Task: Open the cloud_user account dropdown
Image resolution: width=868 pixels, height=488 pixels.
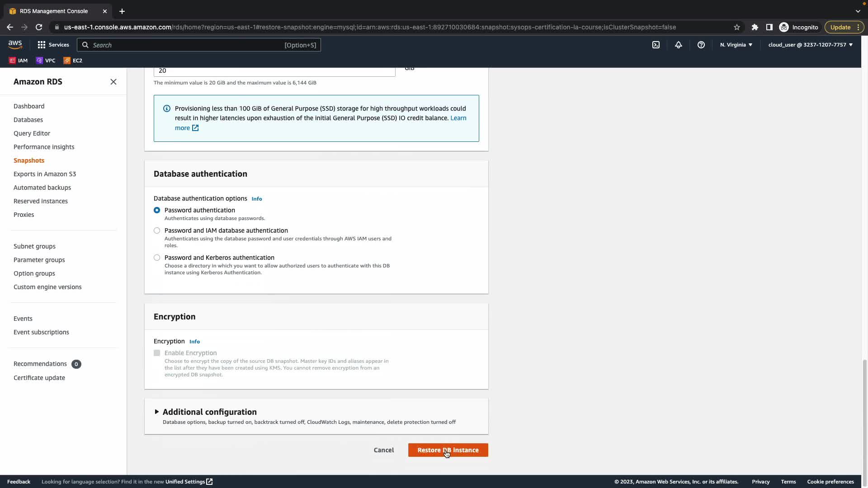Action: pyautogui.click(x=810, y=45)
